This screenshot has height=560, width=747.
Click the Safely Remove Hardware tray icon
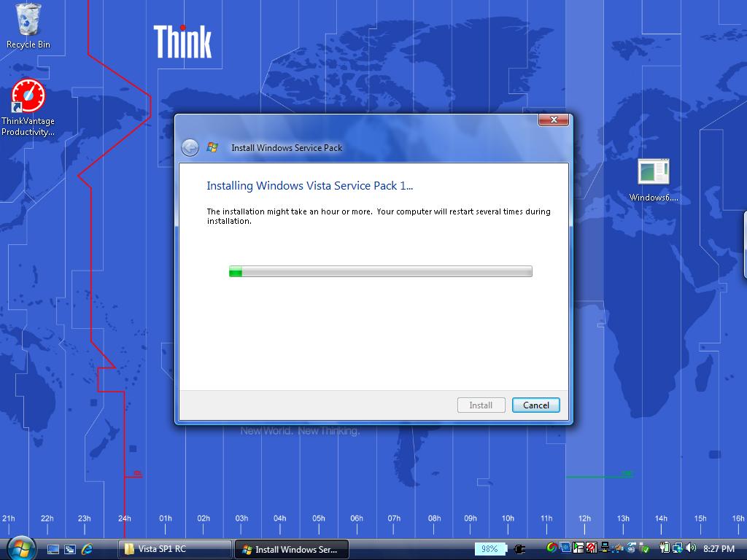coord(644,548)
